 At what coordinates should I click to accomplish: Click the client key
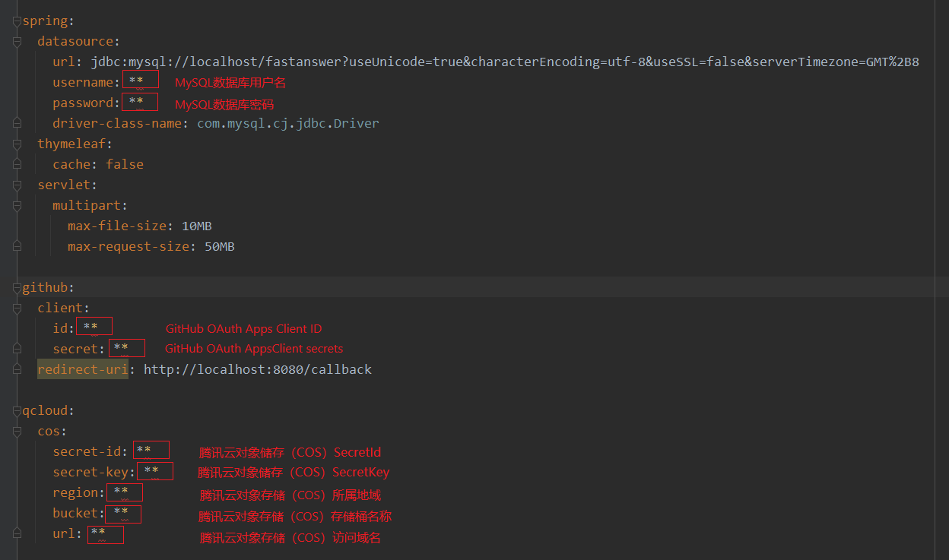(60, 308)
